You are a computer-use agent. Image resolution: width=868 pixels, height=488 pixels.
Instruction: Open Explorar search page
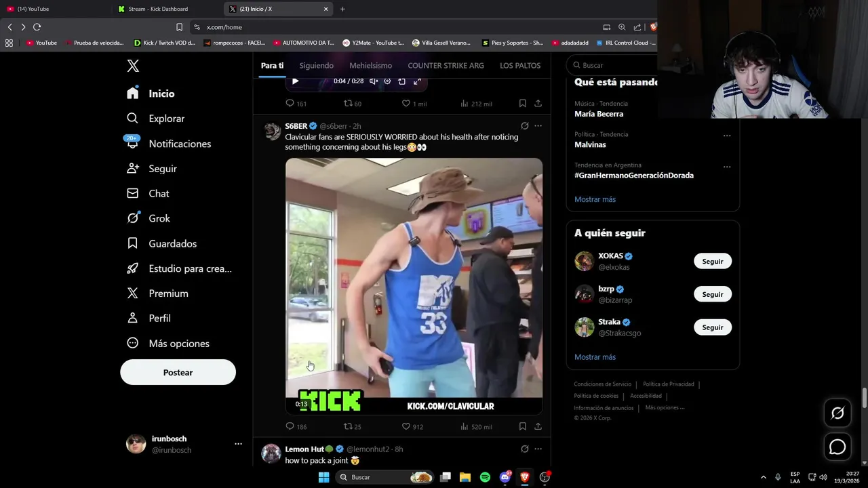[x=155, y=119]
